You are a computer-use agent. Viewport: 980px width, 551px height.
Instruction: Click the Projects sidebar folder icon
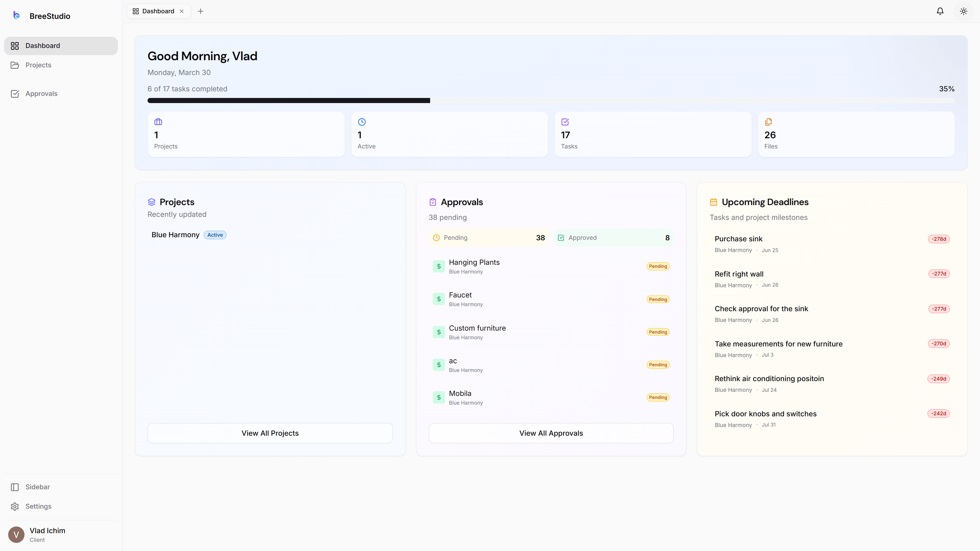point(15,65)
